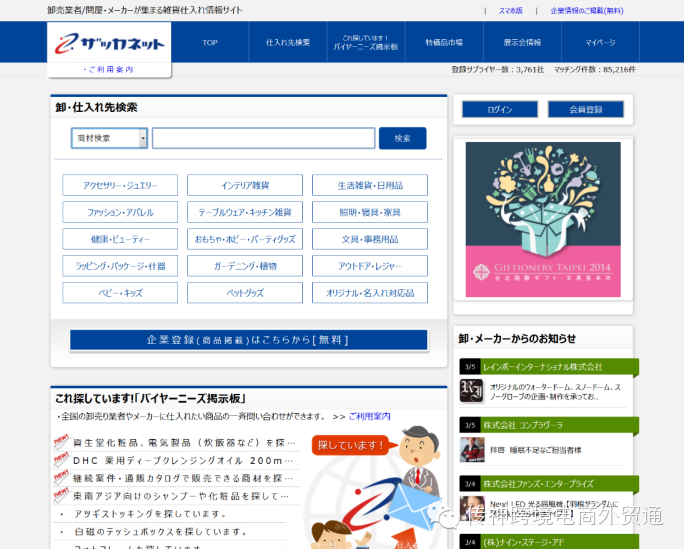Select ペットグッズ category
This screenshot has width=684, height=549.
[x=245, y=293]
